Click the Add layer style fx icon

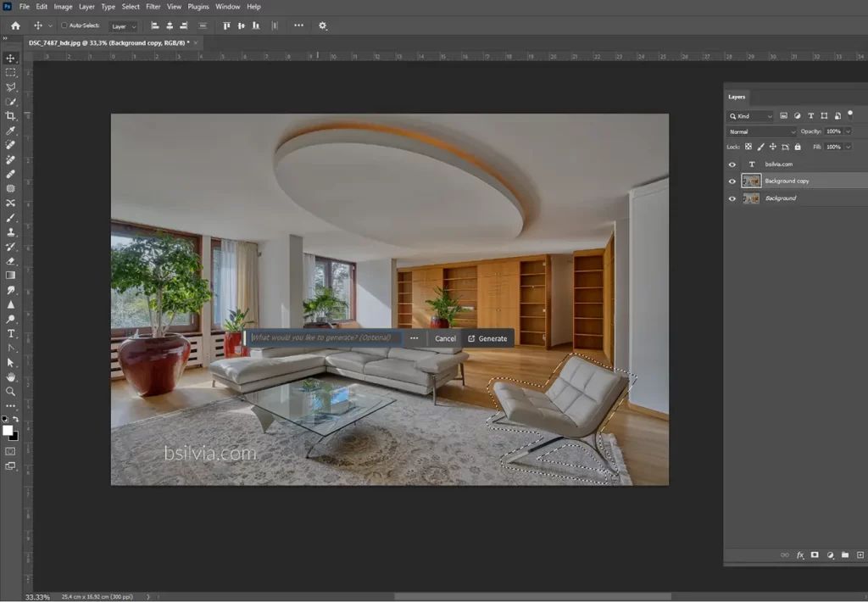[x=800, y=555]
